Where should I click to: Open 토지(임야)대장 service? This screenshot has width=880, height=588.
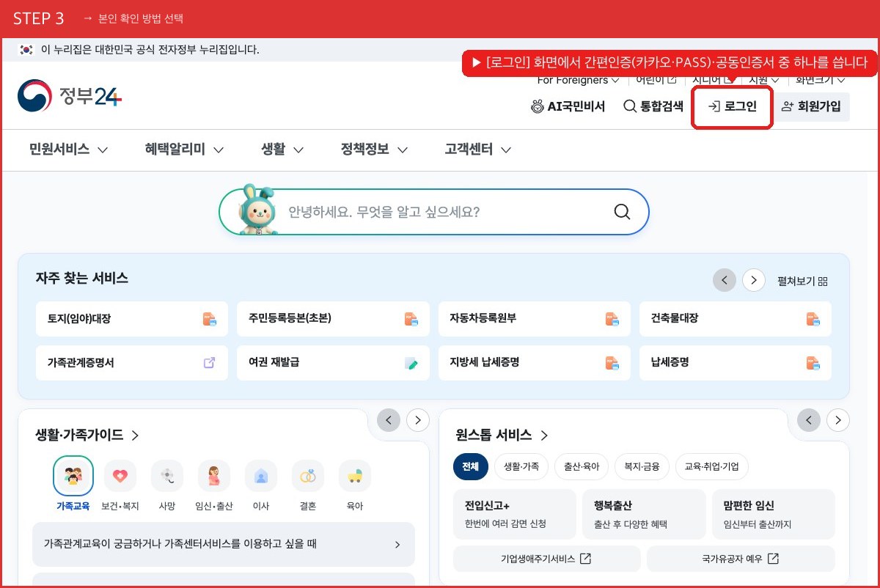[x=132, y=319]
